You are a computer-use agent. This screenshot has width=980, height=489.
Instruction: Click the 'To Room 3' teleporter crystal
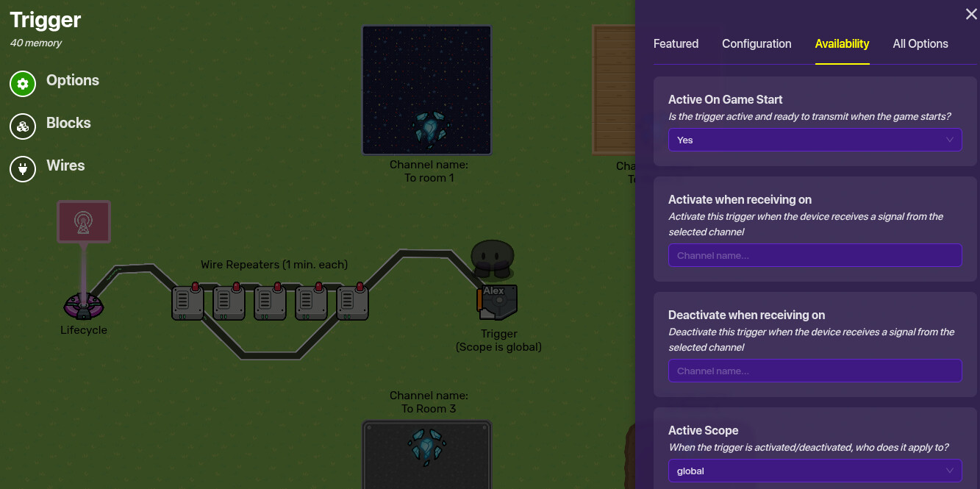[x=426, y=446]
